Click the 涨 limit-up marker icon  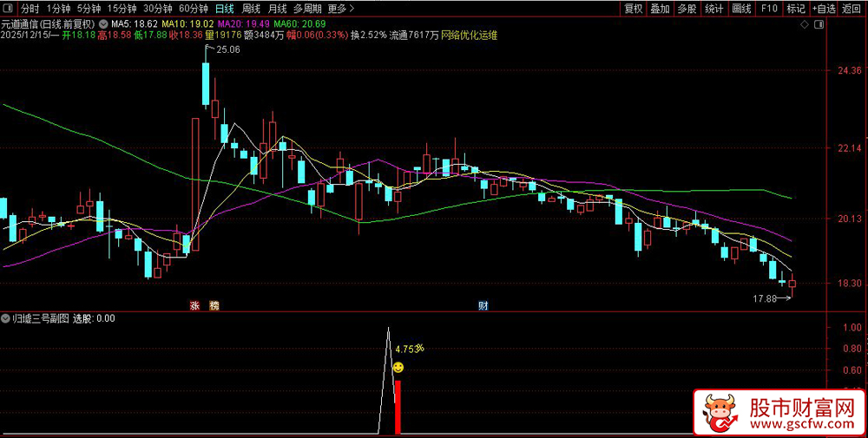coord(194,305)
